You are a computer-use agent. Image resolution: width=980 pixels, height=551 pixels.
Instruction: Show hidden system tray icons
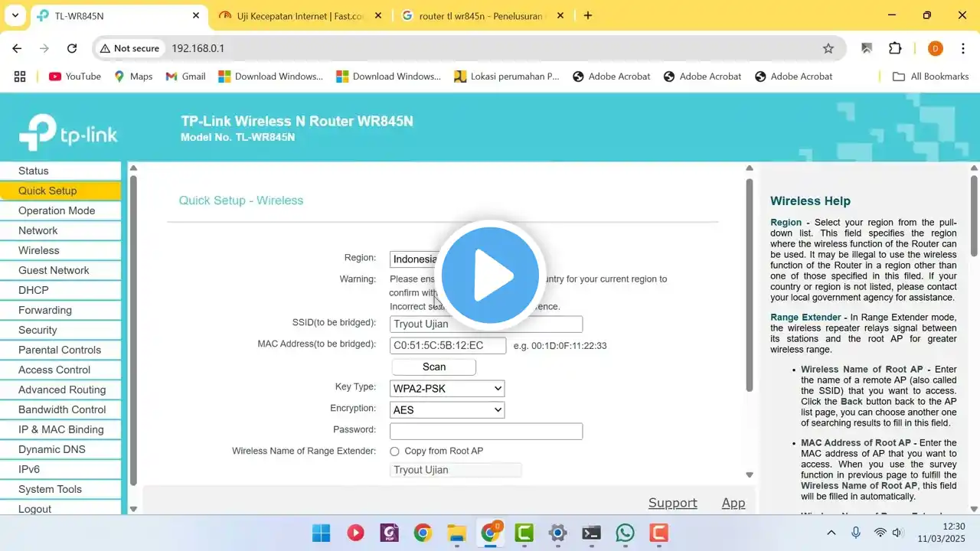831,533
